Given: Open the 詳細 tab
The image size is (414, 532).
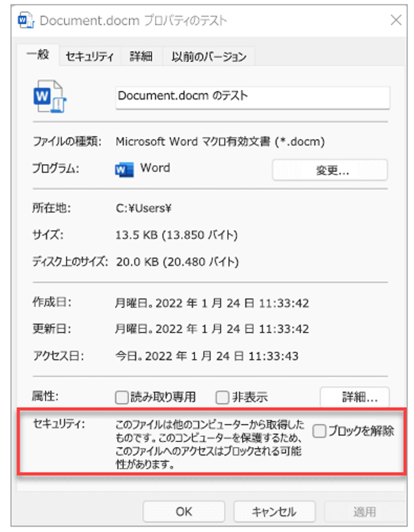Looking at the screenshot, I should pyautogui.click(x=141, y=56).
